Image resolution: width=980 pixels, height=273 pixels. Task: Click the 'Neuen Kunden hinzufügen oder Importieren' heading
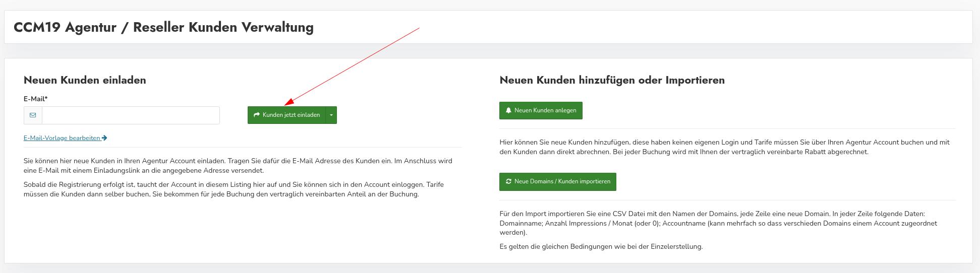pyautogui.click(x=612, y=80)
